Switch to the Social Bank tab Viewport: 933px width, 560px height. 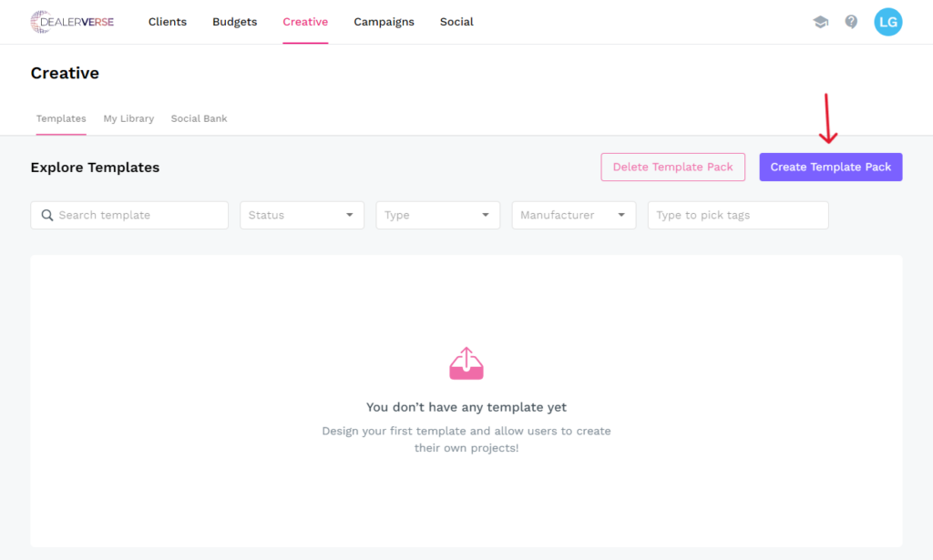[x=199, y=119]
